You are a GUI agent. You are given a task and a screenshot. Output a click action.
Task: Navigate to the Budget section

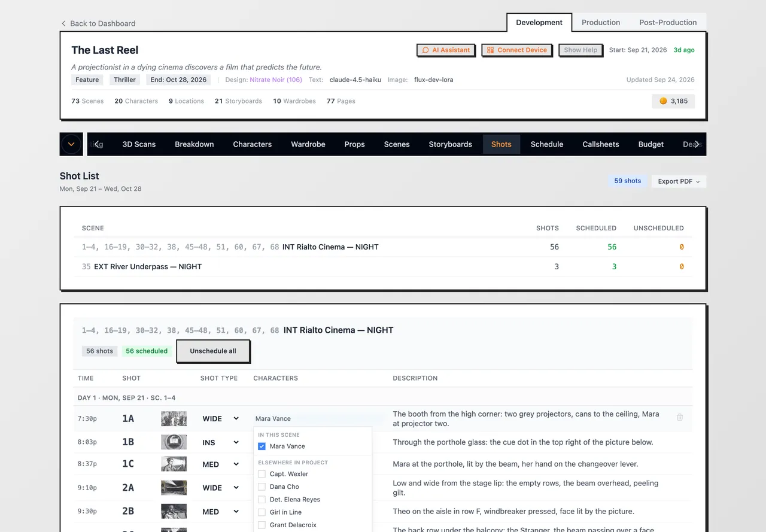[651, 144]
